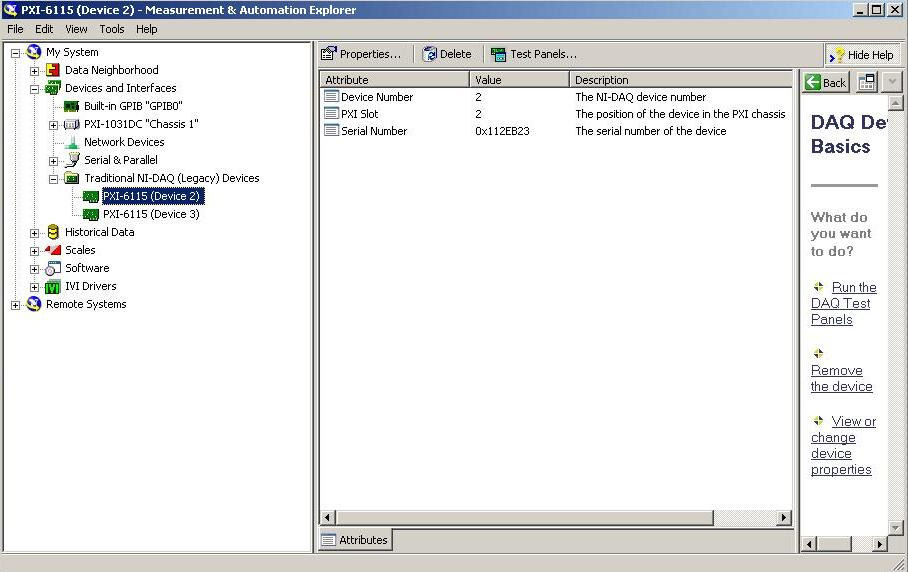908x572 pixels.
Task: Select the Serial Number attribute row
Action: pos(373,131)
